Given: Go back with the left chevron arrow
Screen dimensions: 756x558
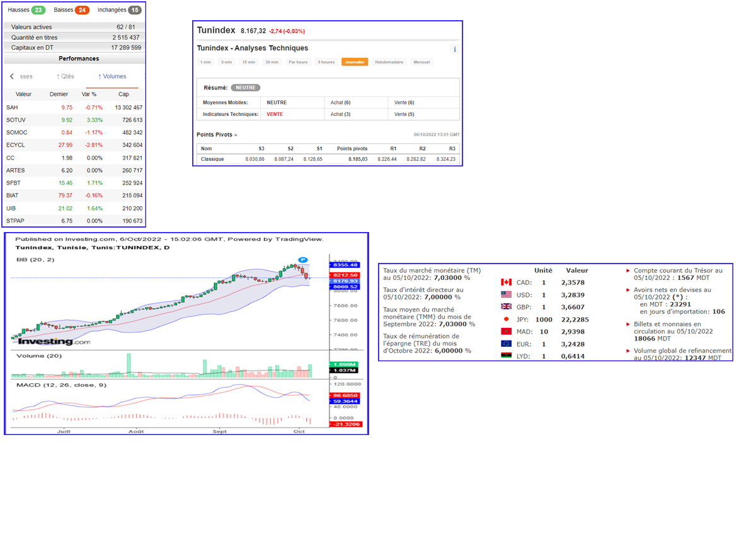Looking at the screenshot, I should [11, 76].
